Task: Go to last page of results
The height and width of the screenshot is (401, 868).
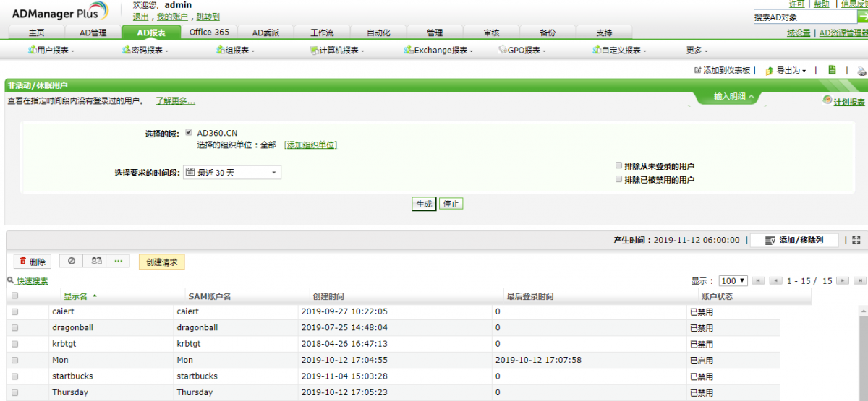Action: pos(860,280)
